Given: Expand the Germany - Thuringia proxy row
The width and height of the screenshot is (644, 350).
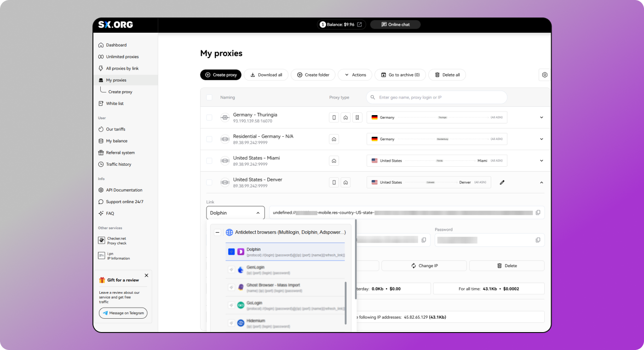Looking at the screenshot, I should [x=541, y=117].
